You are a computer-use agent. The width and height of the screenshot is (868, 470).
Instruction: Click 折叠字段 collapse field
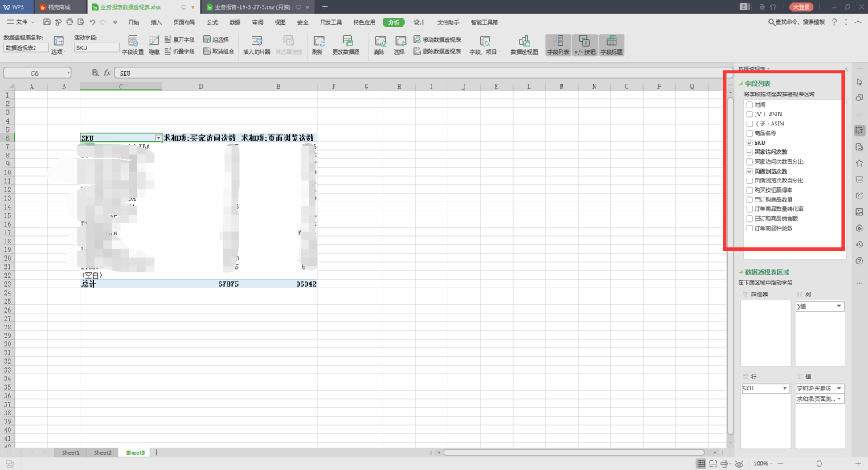pos(180,51)
